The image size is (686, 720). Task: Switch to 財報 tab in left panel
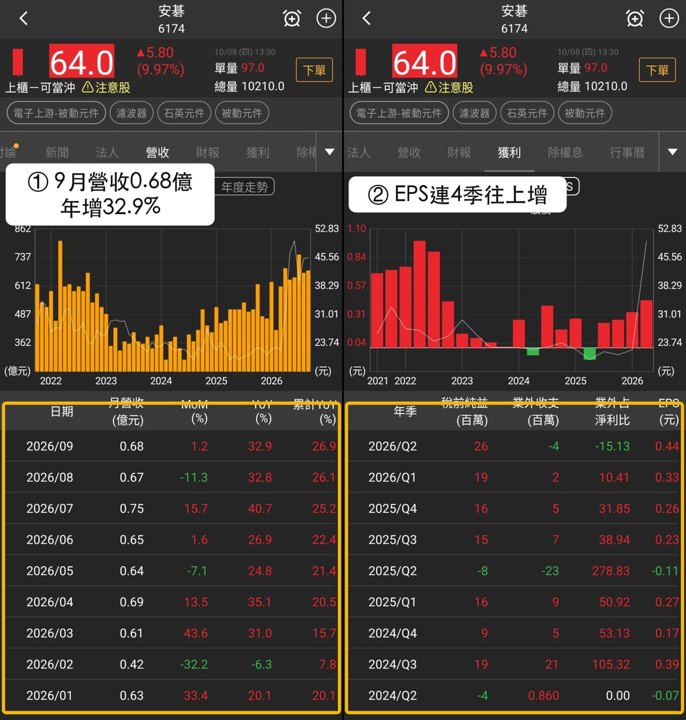tap(208, 152)
